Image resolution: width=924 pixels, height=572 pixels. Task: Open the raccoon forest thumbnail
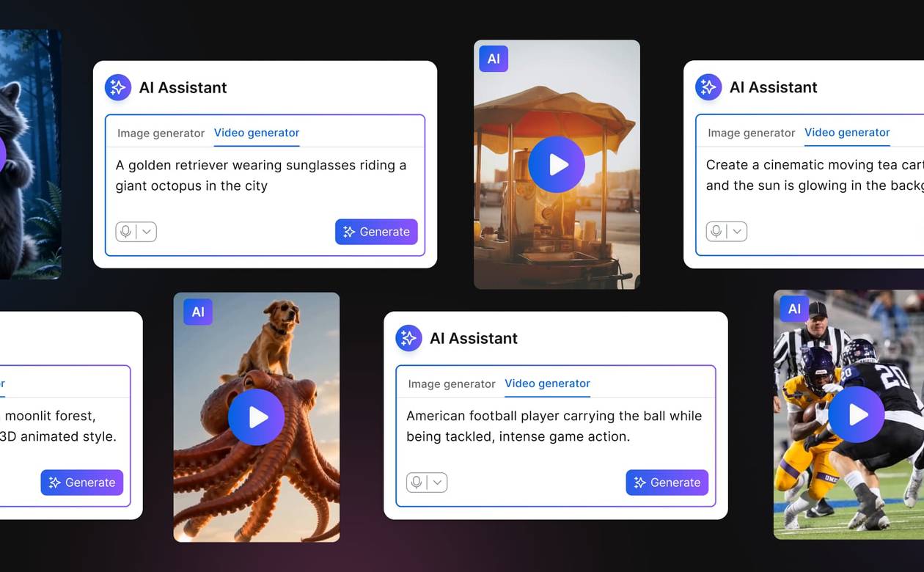tap(30, 155)
